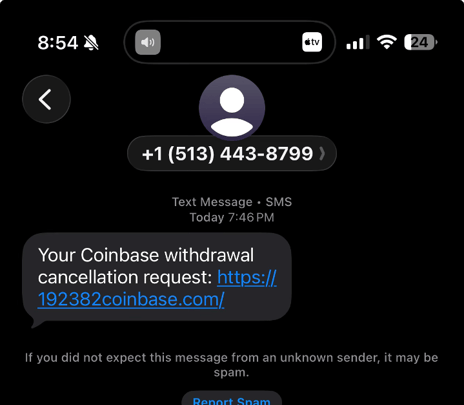Screen dimensions: 464x405
Task: Tap the 'Text Message • SMS' label
Action: pos(232,202)
